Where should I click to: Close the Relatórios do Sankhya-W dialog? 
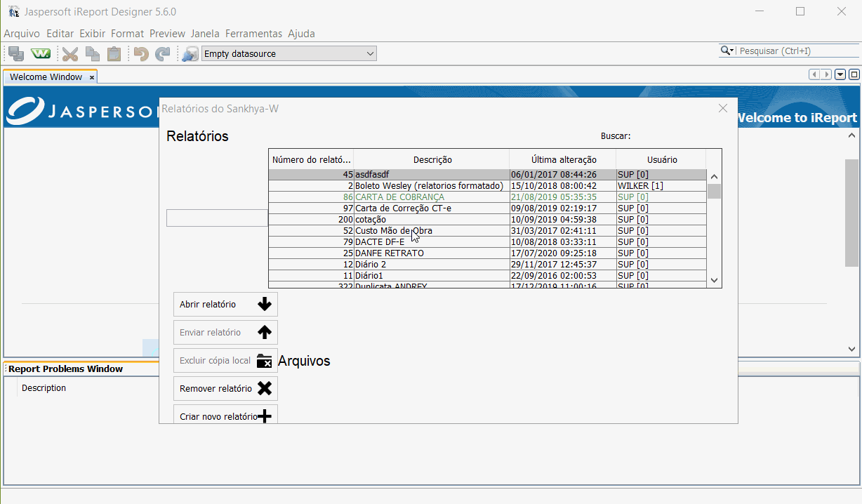pyautogui.click(x=723, y=108)
